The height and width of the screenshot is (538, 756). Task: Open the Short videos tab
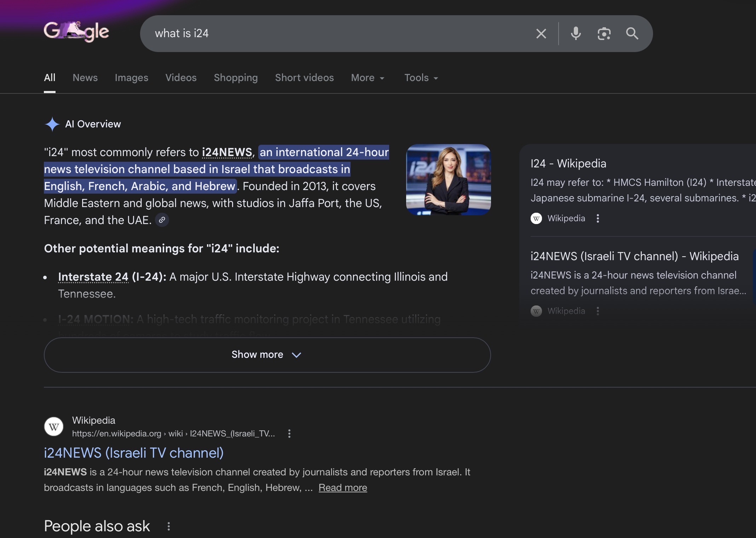(304, 78)
